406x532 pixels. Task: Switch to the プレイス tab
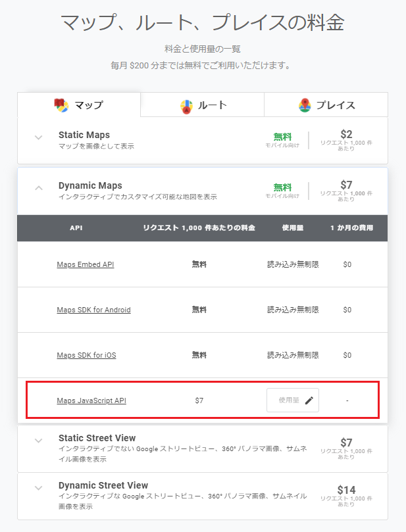[326, 105]
